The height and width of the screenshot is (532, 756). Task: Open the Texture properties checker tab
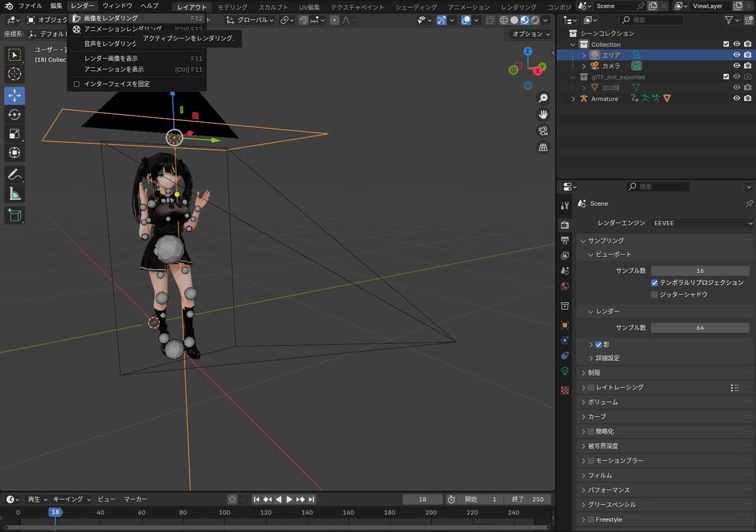pos(564,390)
